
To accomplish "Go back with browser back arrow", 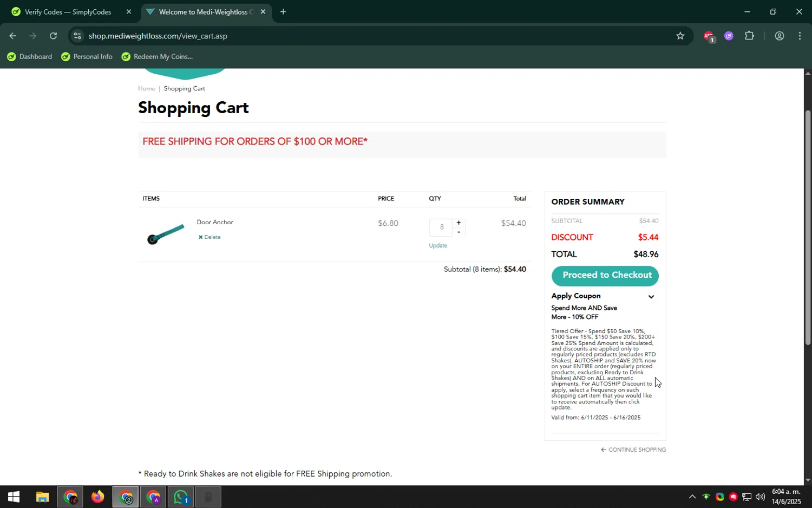I will [x=12, y=36].
